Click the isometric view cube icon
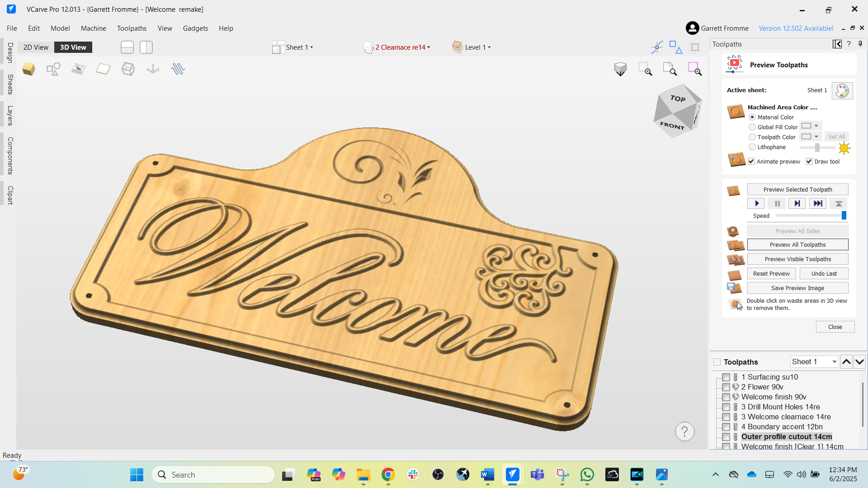Viewport: 868px width, 488px height. (x=620, y=69)
